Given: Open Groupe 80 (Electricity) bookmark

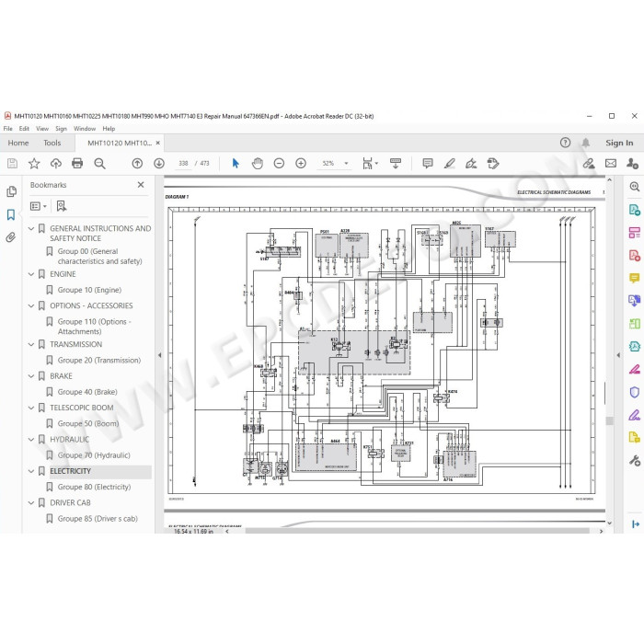Looking at the screenshot, I should pos(94,487).
